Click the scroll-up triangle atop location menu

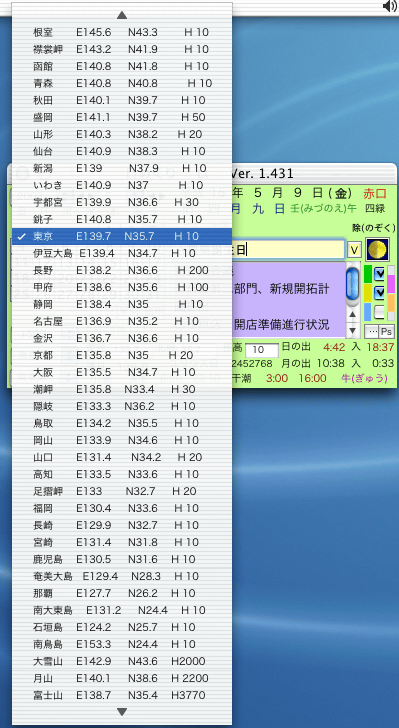[122, 15]
